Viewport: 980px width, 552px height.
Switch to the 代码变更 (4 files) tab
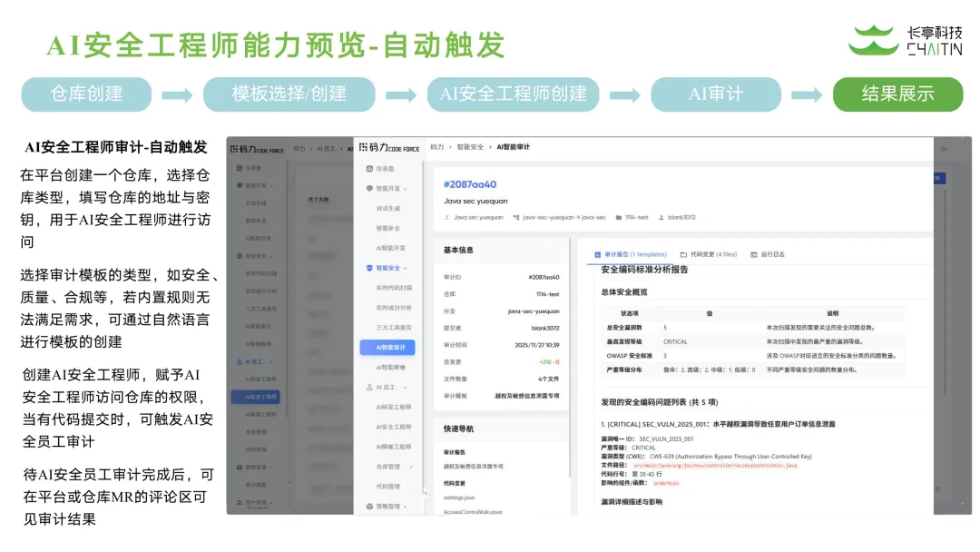[709, 254]
